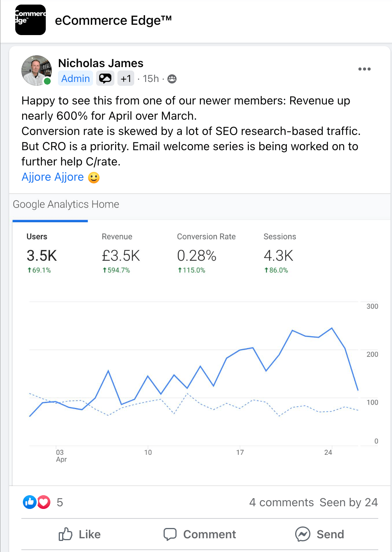Open the Seen by 24 list

tap(349, 502)
